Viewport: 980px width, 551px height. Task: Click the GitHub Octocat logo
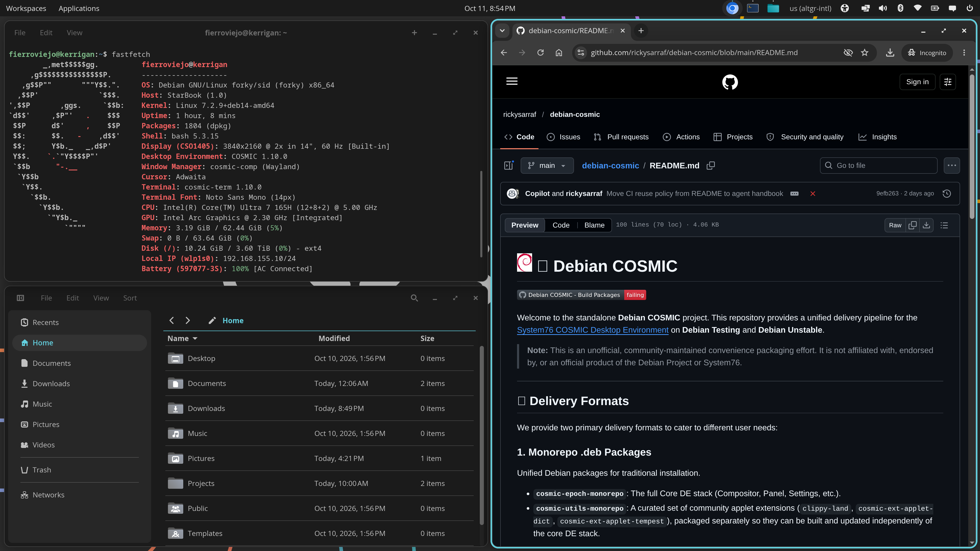(730, 82)
